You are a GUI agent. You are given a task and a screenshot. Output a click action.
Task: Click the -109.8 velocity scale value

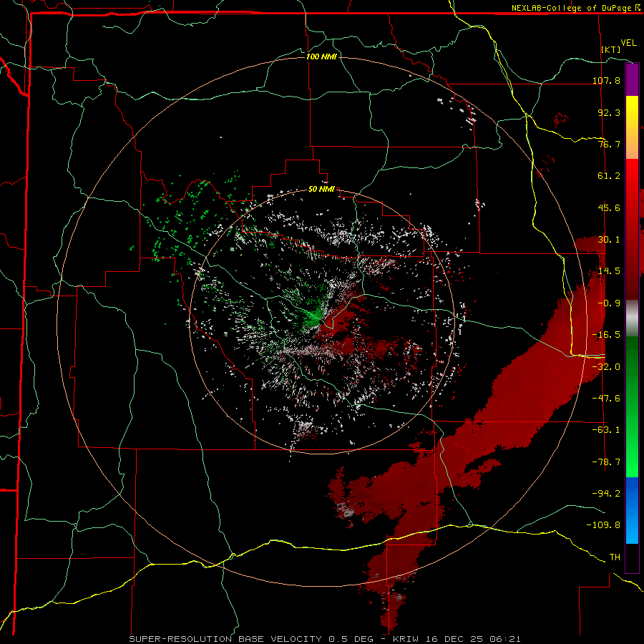603,525
